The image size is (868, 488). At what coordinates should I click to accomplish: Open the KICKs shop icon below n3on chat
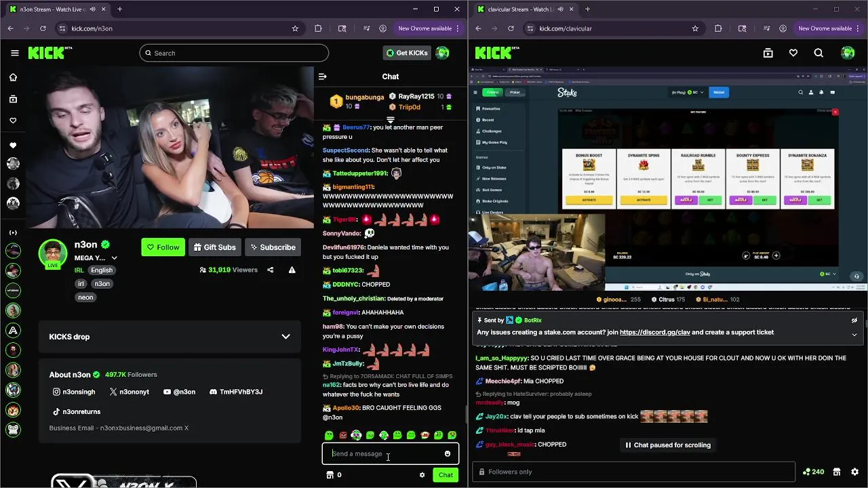point(330,475)
